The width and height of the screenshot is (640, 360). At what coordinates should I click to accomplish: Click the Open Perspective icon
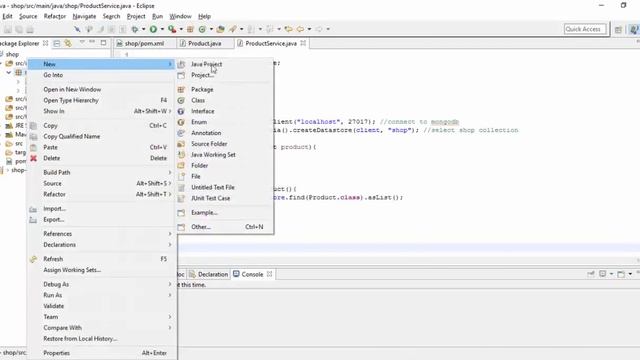click(x=618, y=29)
